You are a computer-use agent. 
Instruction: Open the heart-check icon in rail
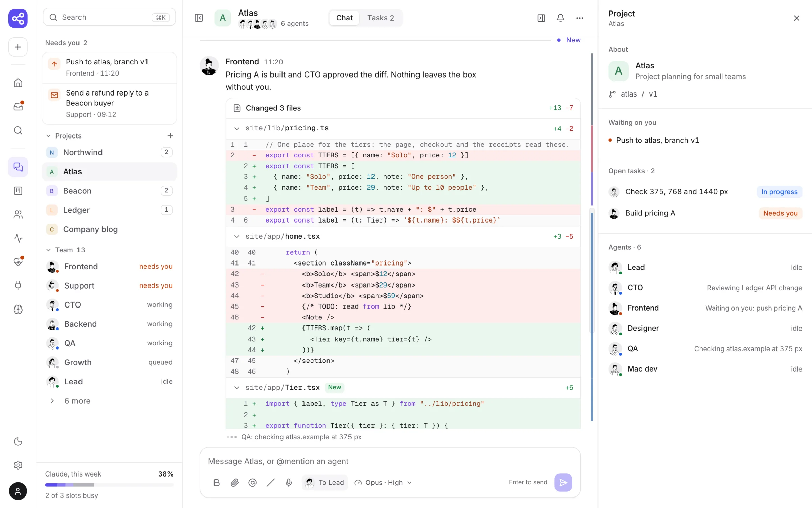[18, 261]
